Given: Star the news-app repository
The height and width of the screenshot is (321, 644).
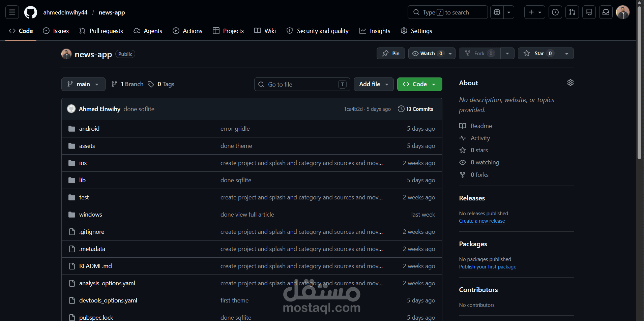Looking at the screenshot, I should coord(539,54).
